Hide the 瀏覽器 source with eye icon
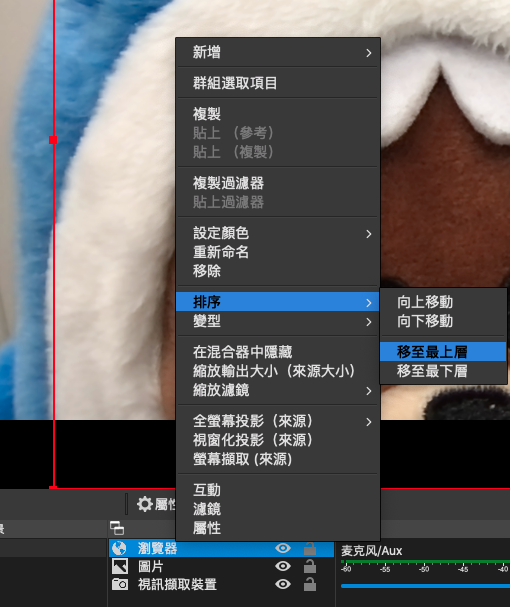This screenshot has width=510, height=607. (x=283, y=548)
